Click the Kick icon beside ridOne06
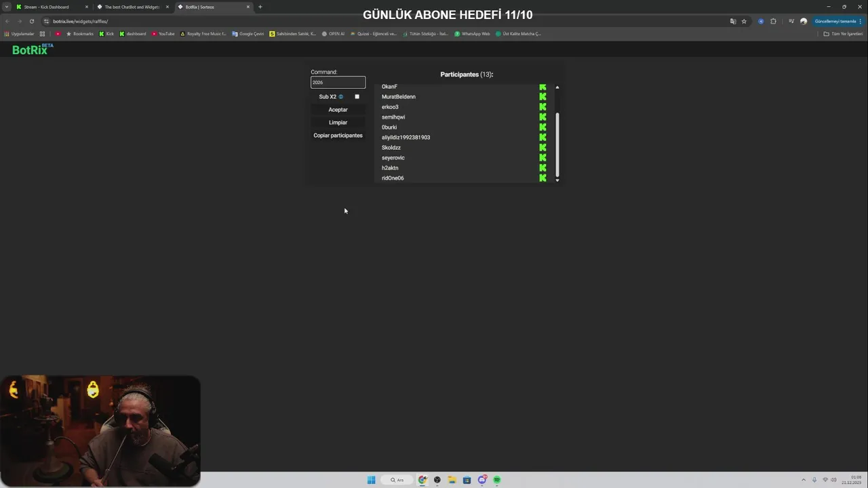Viewport: 868px width, 488px height. (542, 178)
